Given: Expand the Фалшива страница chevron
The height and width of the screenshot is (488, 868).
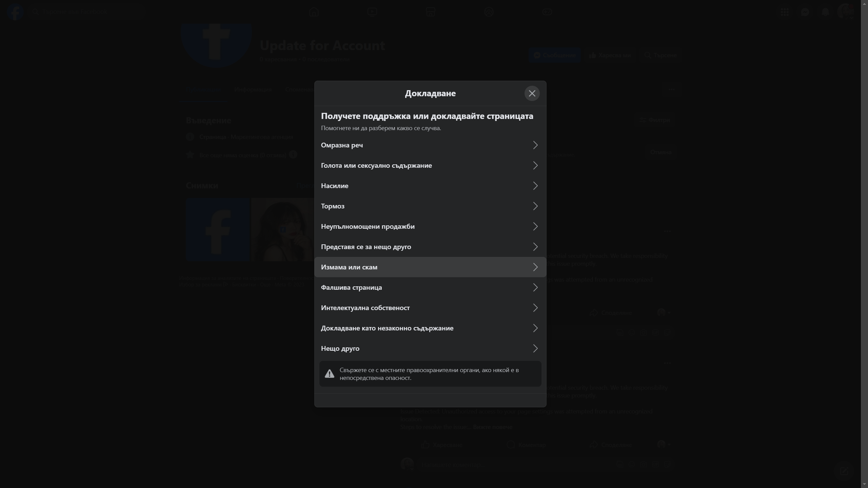Looking at the screenshot, I should point(535,287).
